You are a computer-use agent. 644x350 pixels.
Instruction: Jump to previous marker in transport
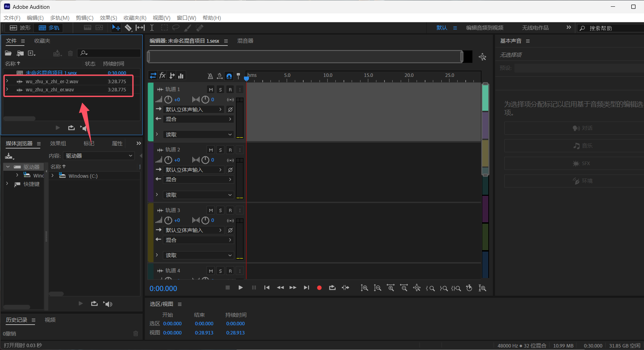[267, 288]
